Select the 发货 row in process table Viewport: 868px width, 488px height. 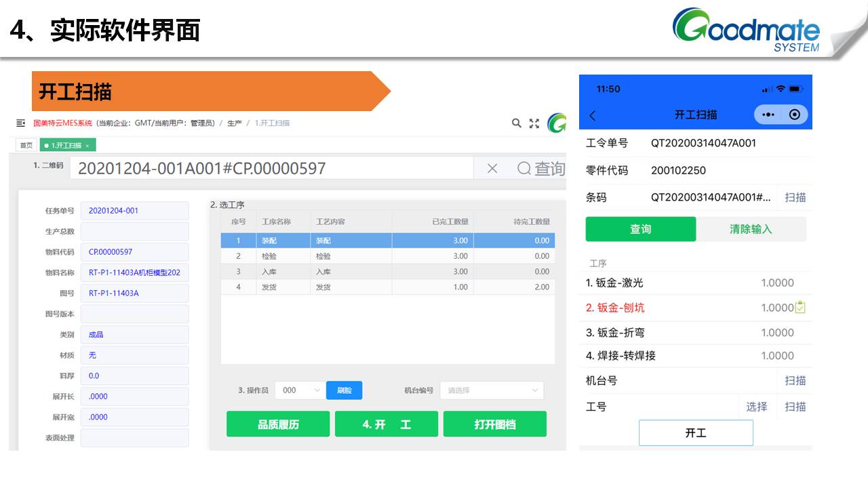click(387, 287)
